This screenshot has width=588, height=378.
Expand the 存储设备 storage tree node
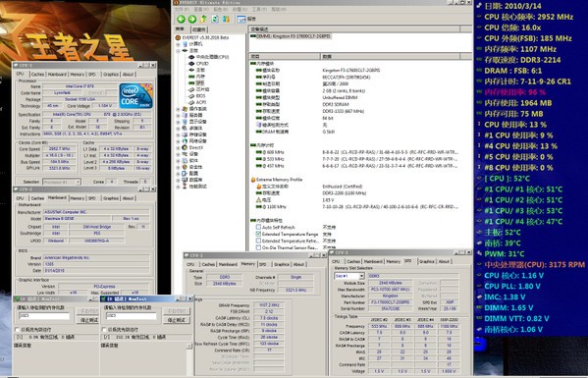[x=178, y=135]
